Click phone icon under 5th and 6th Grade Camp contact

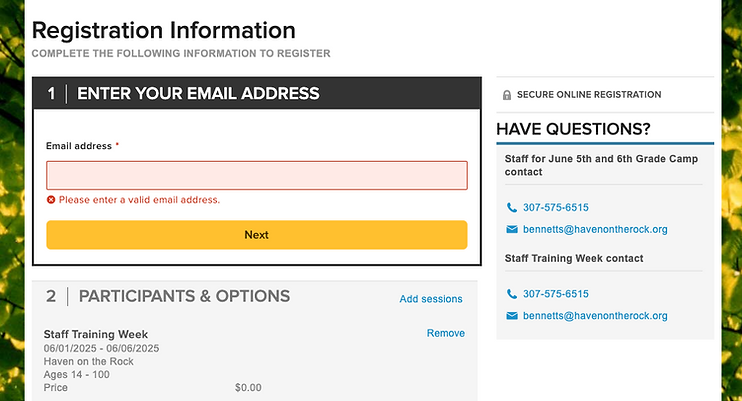512,208
